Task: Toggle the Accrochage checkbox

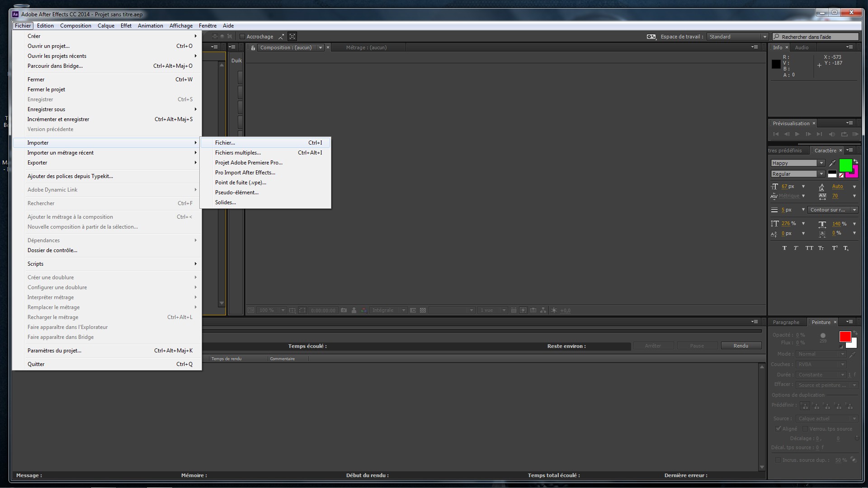Action: (242, 37)
